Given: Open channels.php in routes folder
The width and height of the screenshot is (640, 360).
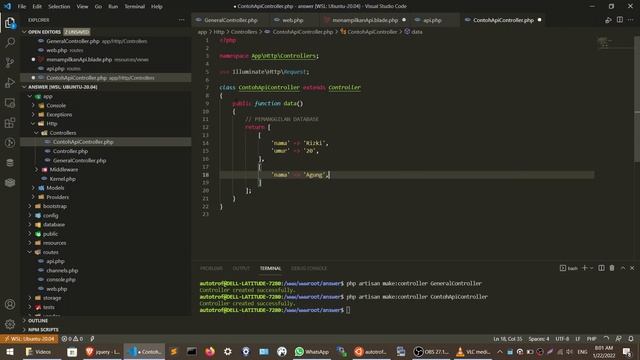Looking at the screenshot, I should (62, 270).
